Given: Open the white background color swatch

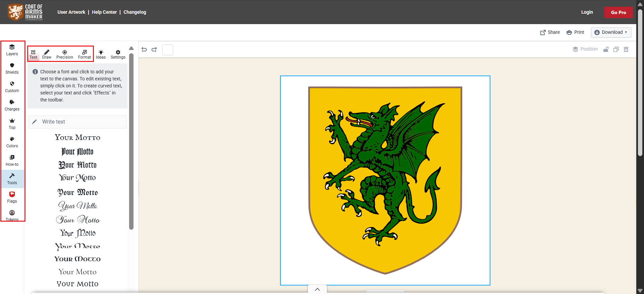Looking at the screenshot, I should point(168,50).
